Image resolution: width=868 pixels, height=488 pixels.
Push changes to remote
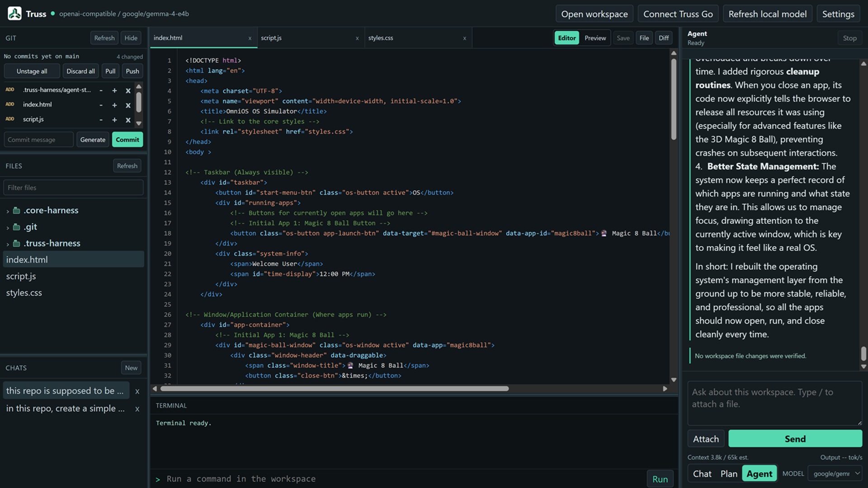point(132,71)
